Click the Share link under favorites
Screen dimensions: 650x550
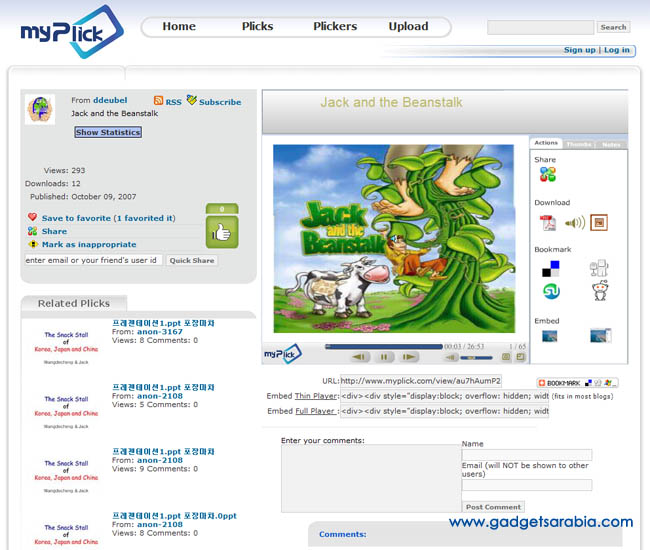(54, 231)
